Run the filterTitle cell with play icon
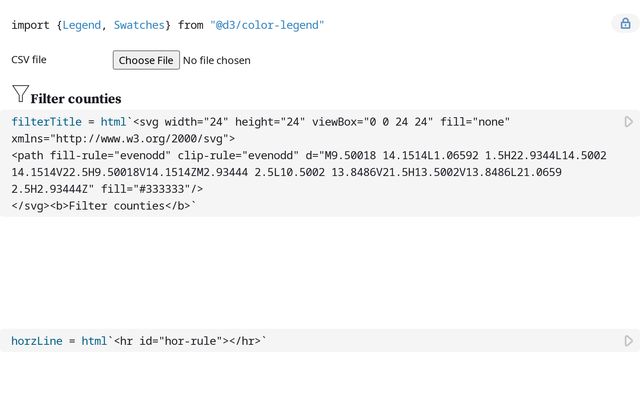The width and height of the screenshot is (640, 400). (629, 122)
